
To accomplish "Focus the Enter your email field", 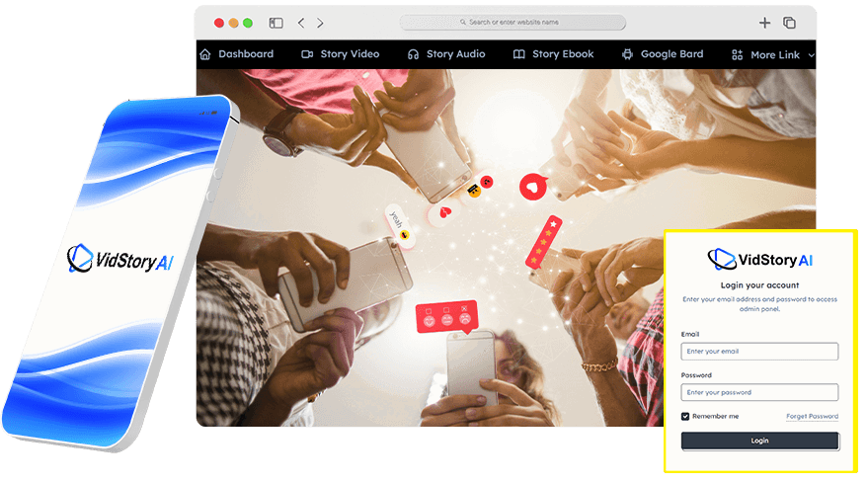I will point(759,352).
